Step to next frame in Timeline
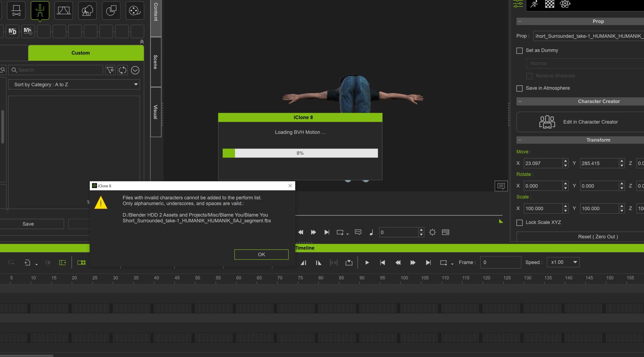 (413, 262)
